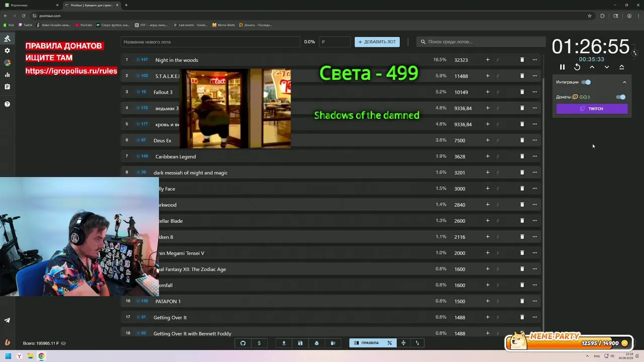Switch to the Игрополиус browser tab
644x362 pixels.
pos(31,5)
